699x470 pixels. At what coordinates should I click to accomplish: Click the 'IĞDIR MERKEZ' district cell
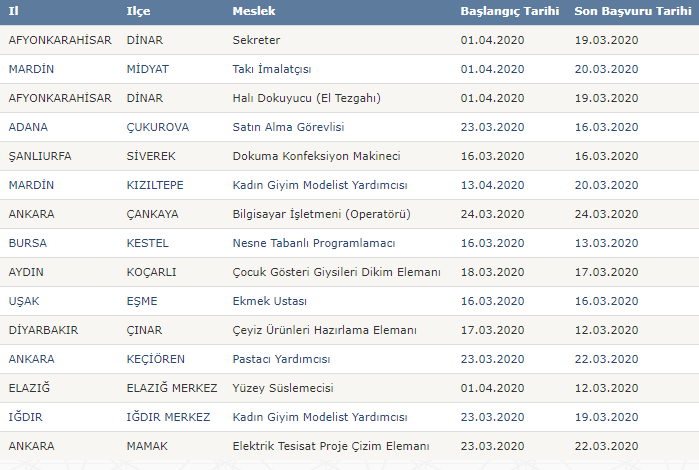click(169, 417)
